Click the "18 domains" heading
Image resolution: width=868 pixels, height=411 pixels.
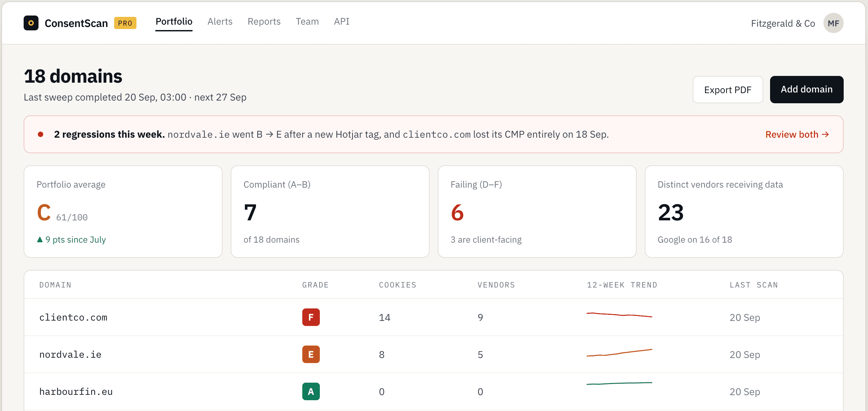click(73, 76)
